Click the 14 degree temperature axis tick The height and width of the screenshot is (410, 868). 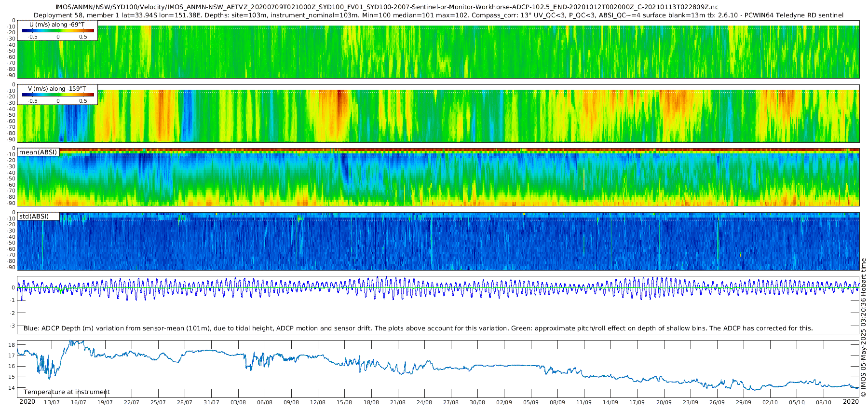click(12, 388)
